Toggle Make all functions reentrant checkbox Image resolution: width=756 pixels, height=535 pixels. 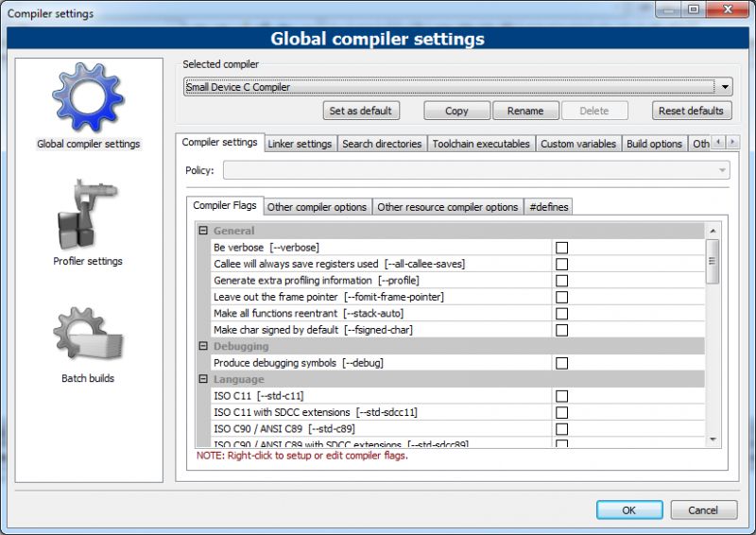point(561,314)
